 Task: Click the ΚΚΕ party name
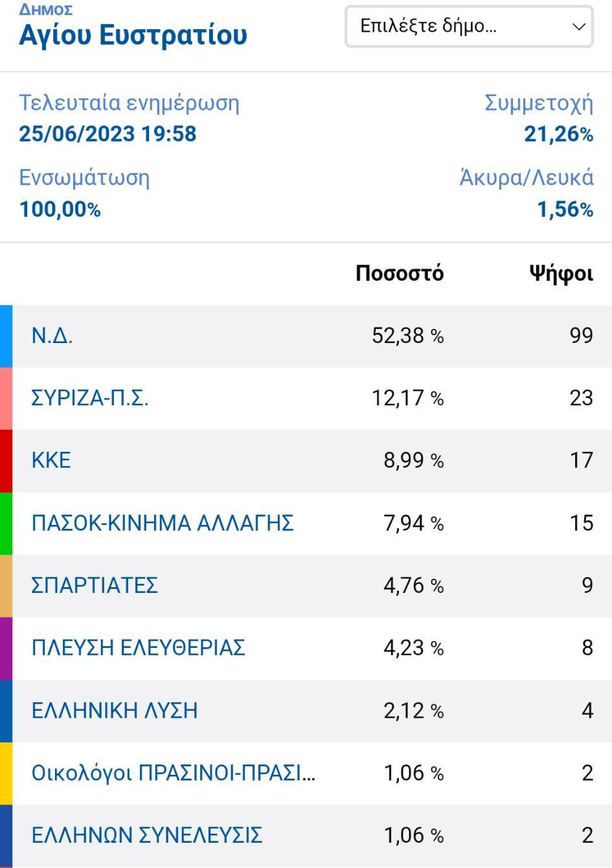[x=51, y=460]
